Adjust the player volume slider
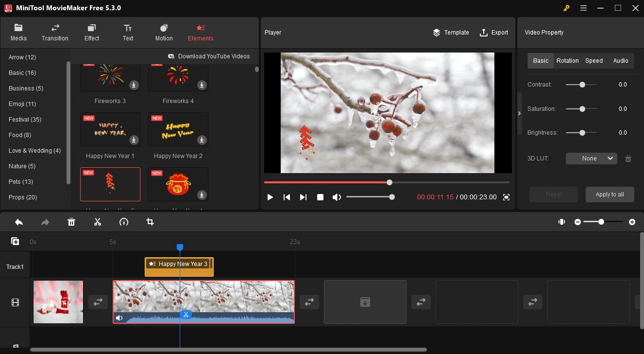Viewport: 644px width, 354px height. (x=370, y=197)
